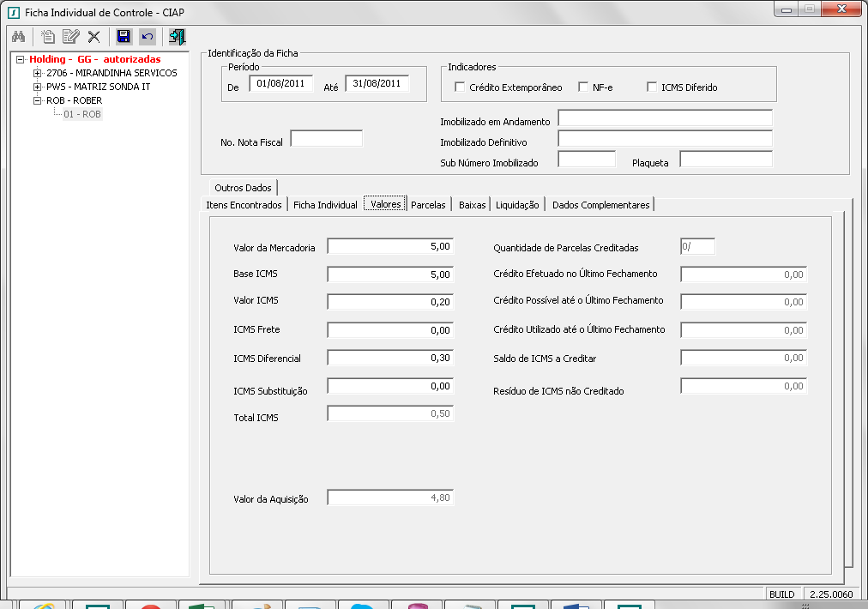Collapse the ROB - ROBER tree node

tap(37, 101)
